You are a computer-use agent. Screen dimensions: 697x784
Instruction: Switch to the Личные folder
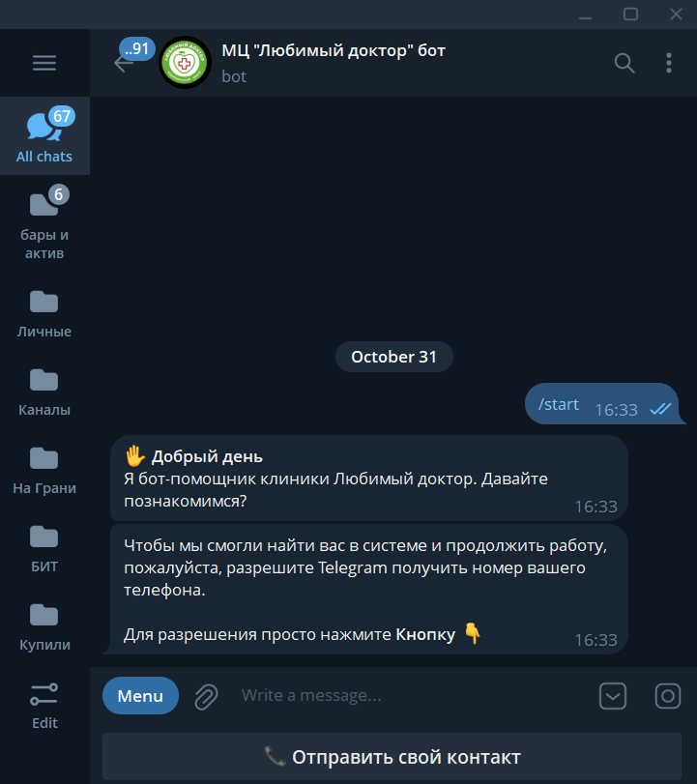coord(44,313)
